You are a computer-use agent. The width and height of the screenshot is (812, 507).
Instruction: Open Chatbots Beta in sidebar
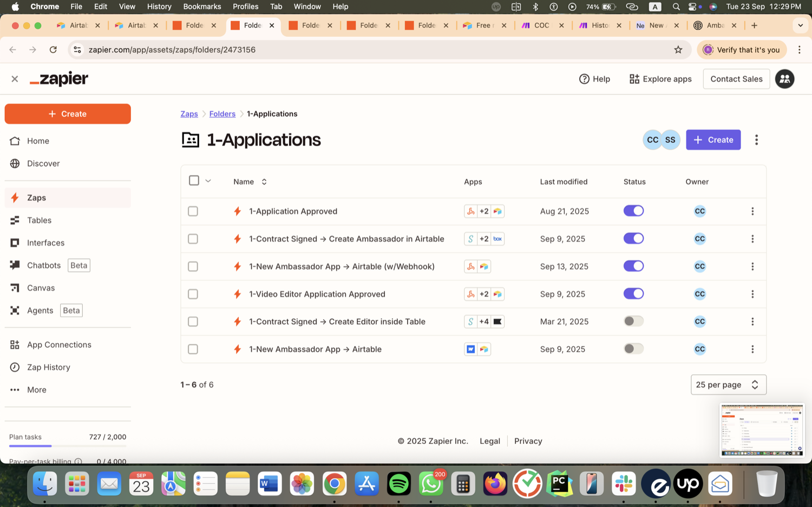tap(68, 265)
